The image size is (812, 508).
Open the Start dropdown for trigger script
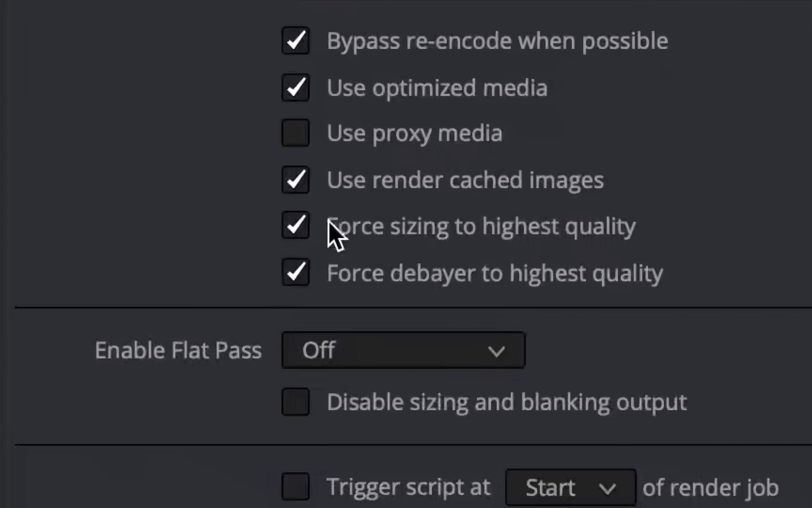pos(571,488)
